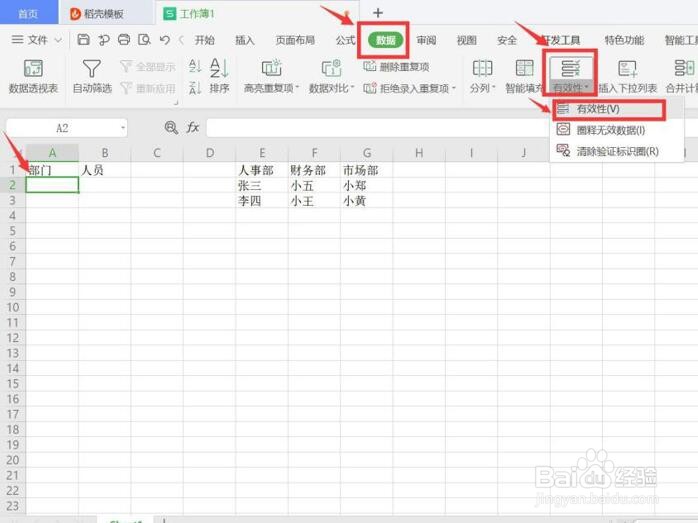
Task: Click the 有效性 validation ribbon button
Action: tap(571, 76)
